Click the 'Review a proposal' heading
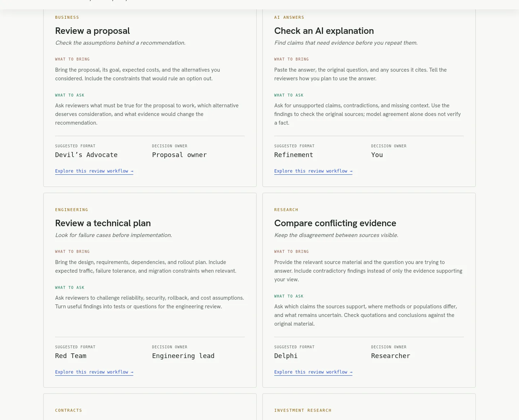This screenshot has height=420, width=519. (x=93, y=31)
